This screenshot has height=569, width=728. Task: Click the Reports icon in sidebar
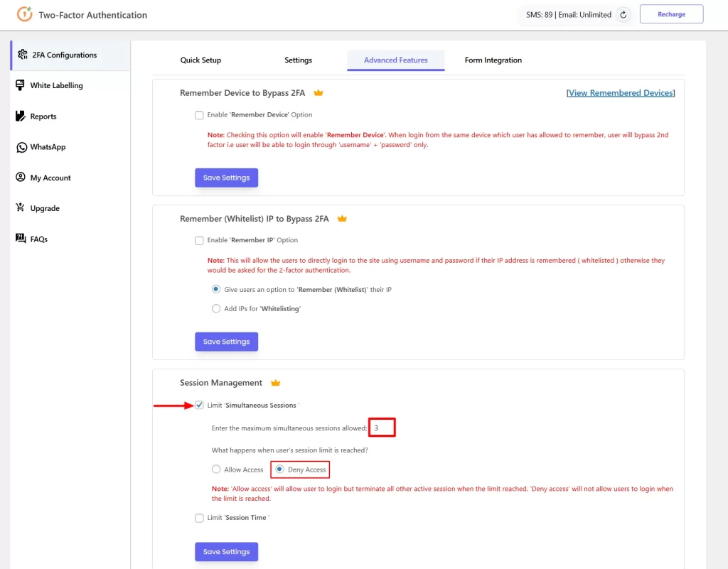click(21, 116)
